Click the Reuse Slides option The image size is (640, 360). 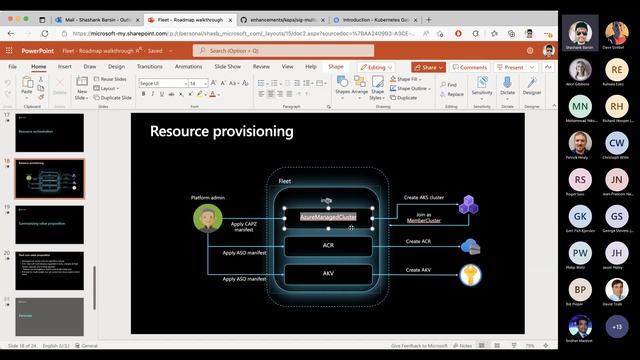click(110, 79)
